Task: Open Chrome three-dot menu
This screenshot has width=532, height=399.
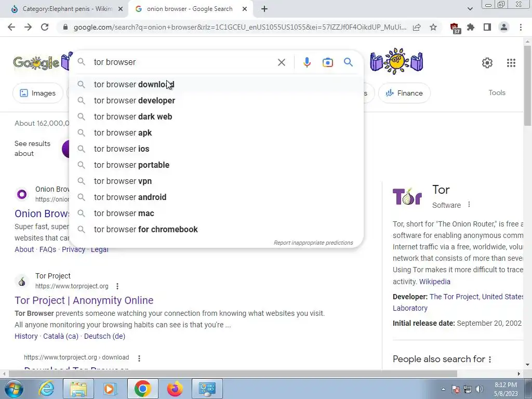Action: [521, 27]
